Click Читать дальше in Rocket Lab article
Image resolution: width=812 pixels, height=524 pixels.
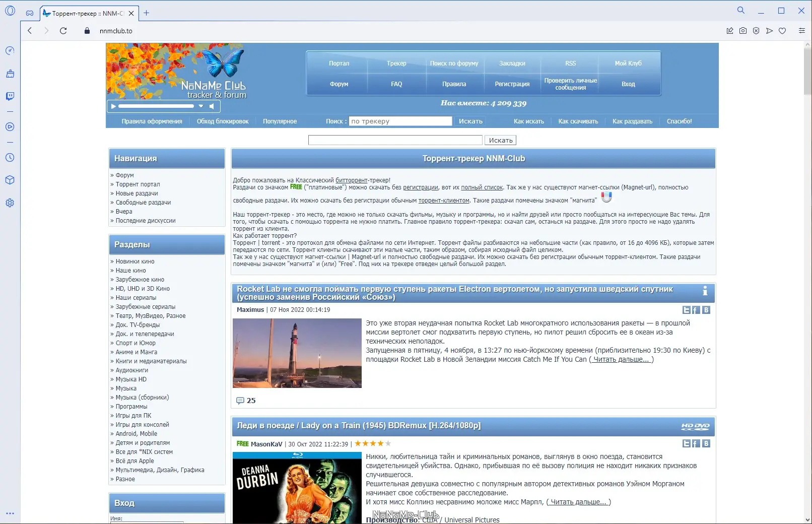(x=621, y=360)
